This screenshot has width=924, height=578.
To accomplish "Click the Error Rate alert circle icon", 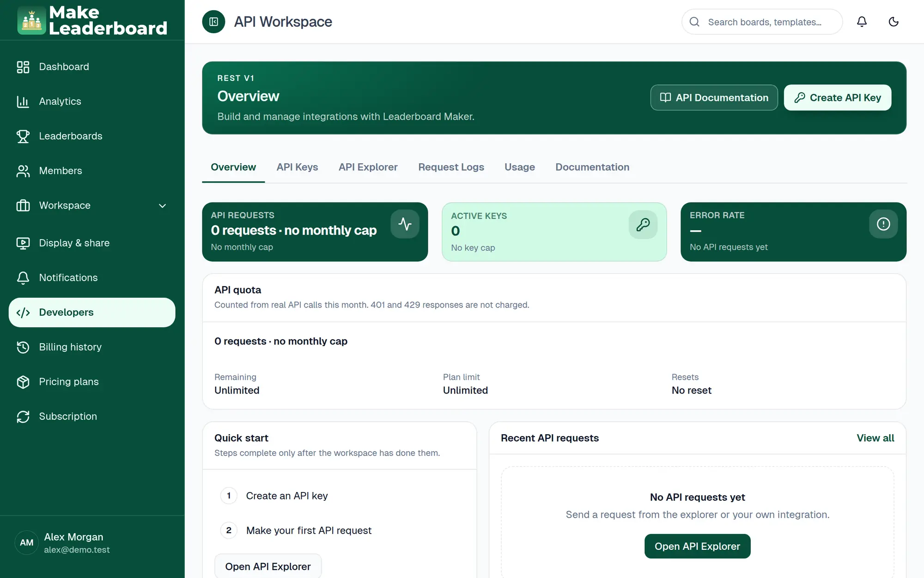I will (883, 224).
